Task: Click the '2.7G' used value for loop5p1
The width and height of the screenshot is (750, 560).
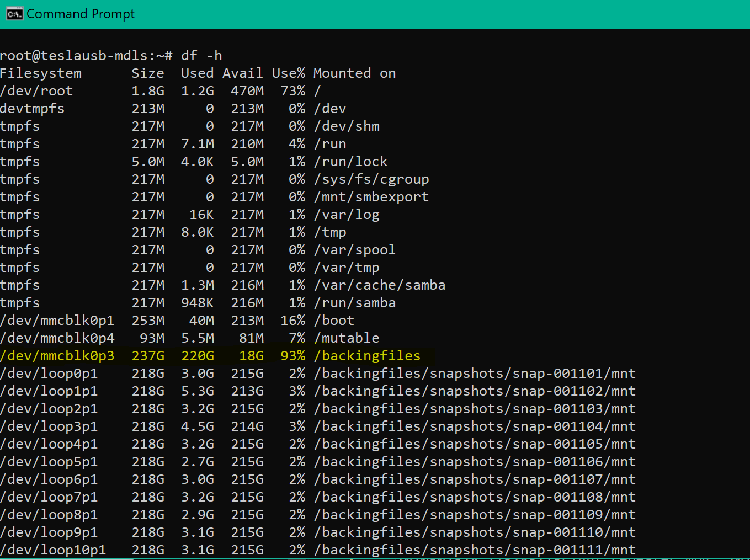Action: point(198,462)
